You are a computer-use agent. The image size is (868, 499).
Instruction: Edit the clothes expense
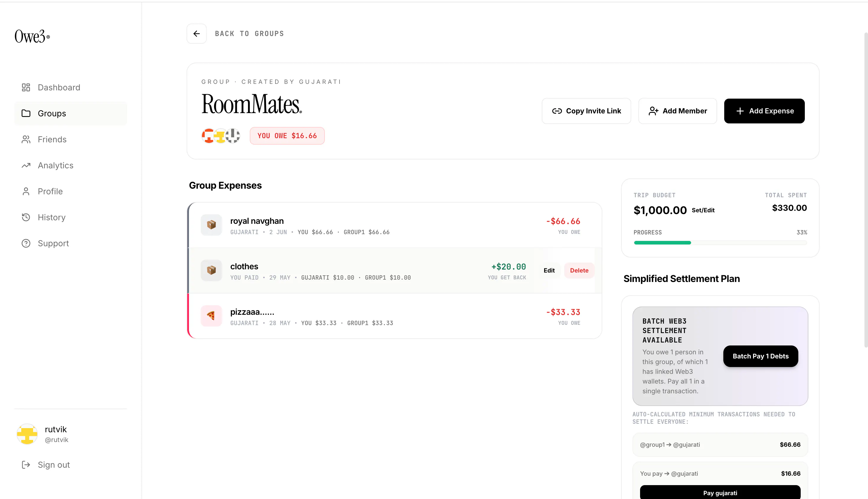(x=549, y=270)
